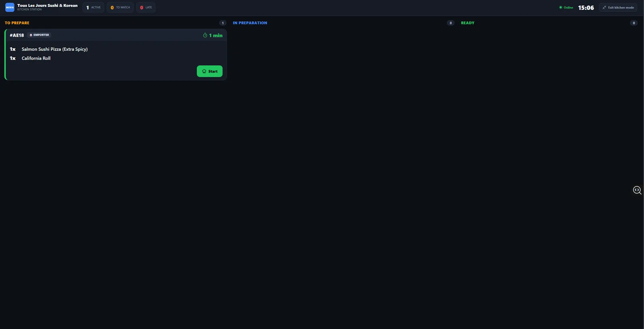The width and height of the screenshot is (644, 329).
Task: Click the 15:06 clock display
Action: [586, 8]
